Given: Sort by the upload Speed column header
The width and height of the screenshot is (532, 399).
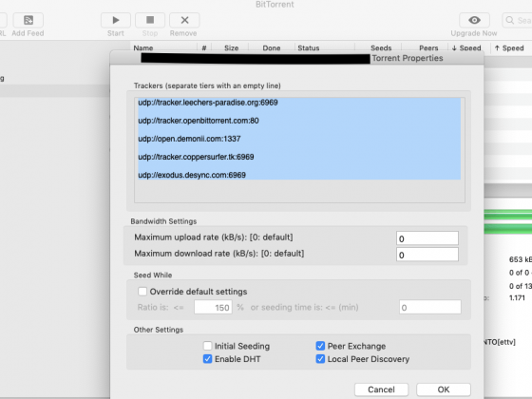Looking at the screenshot, I should (x=509, y=48).
